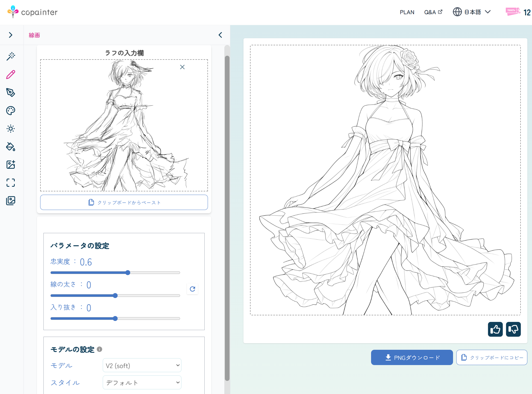The height and width of the screenshot is (394, 532).
Task: Select the sun lighting tool icon
Action: [11, 129]
